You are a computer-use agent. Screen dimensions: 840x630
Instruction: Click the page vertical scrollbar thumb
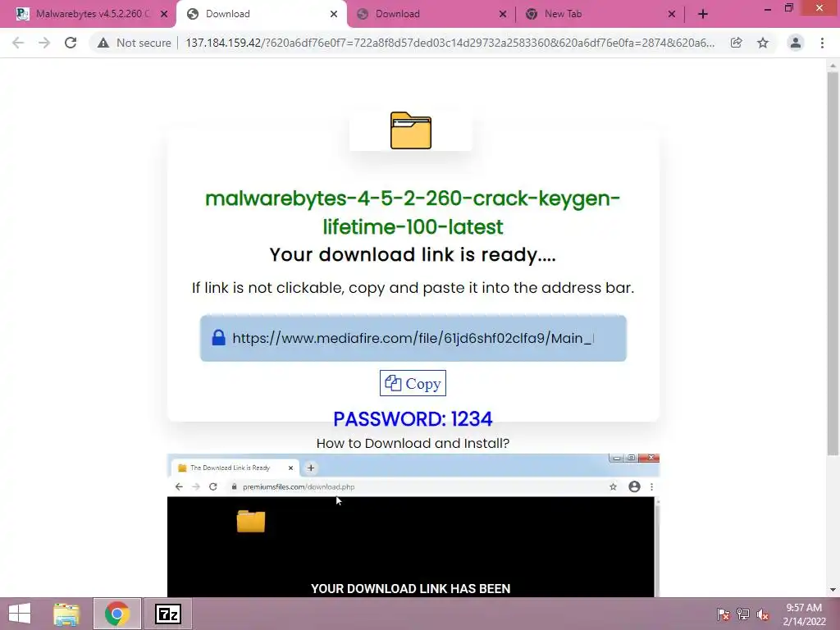pyautogui.click(x=833, y=264)
